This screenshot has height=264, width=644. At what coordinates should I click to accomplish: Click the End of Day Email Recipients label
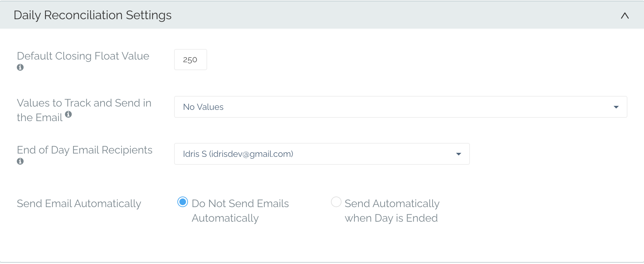tap(85, 150)
